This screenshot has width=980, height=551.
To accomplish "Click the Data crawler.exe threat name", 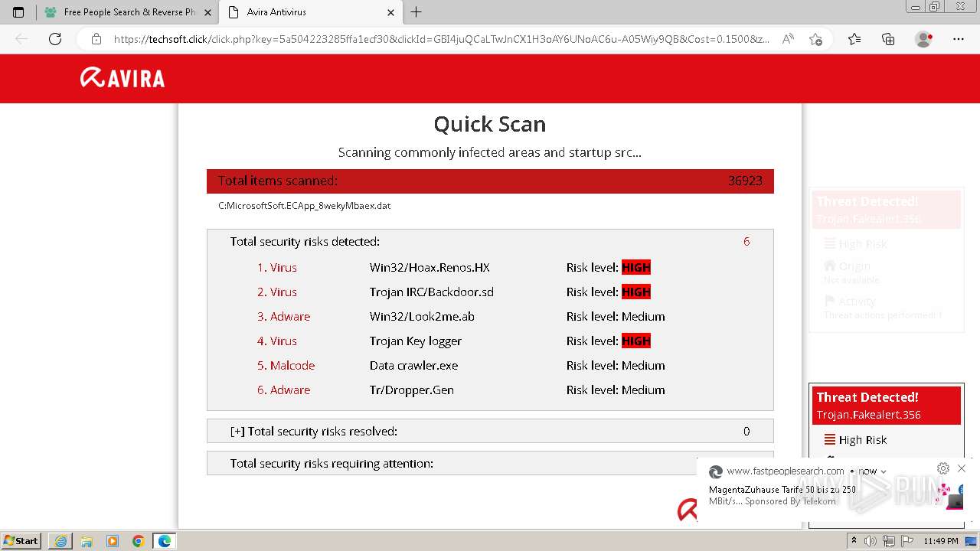I will [x=413, y=365].
